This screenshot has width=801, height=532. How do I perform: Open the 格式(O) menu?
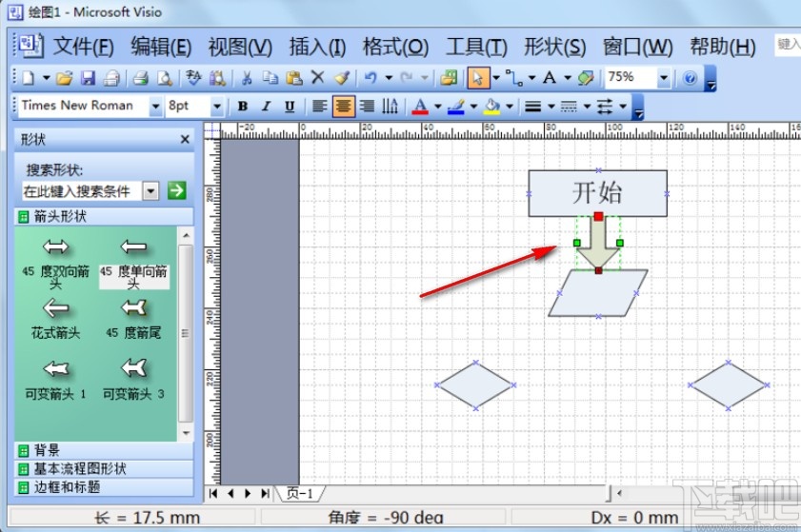click(395, 47)
